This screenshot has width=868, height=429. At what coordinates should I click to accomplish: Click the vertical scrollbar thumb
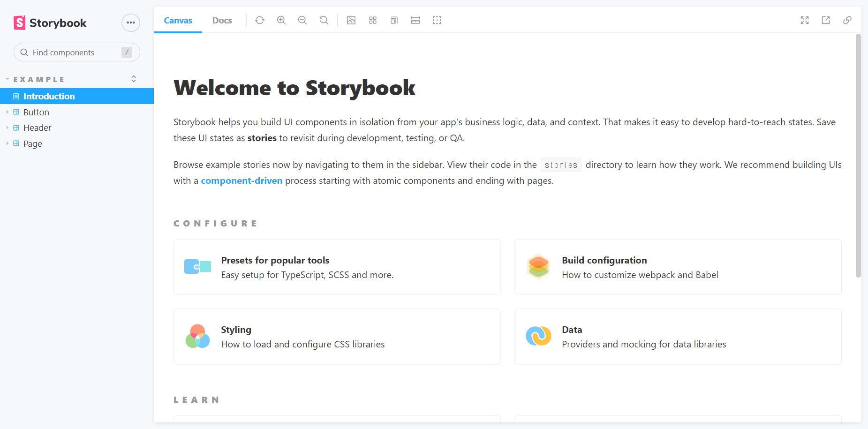point(858,156)
